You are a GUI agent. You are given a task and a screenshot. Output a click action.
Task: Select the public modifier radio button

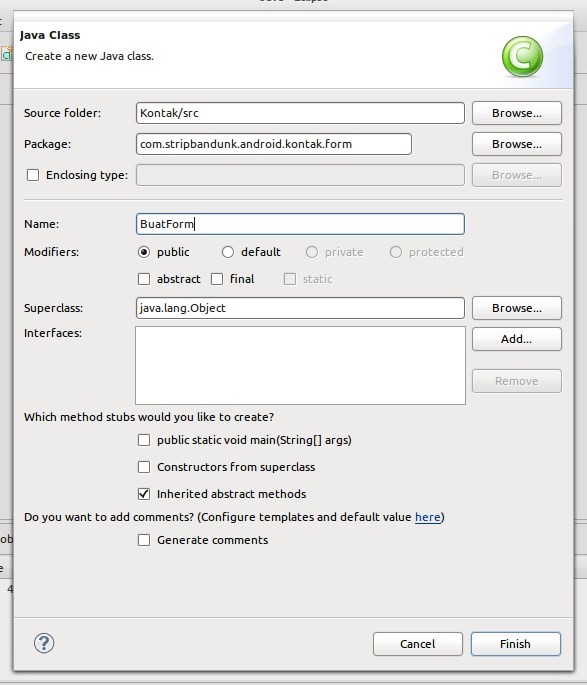(144, 252)
